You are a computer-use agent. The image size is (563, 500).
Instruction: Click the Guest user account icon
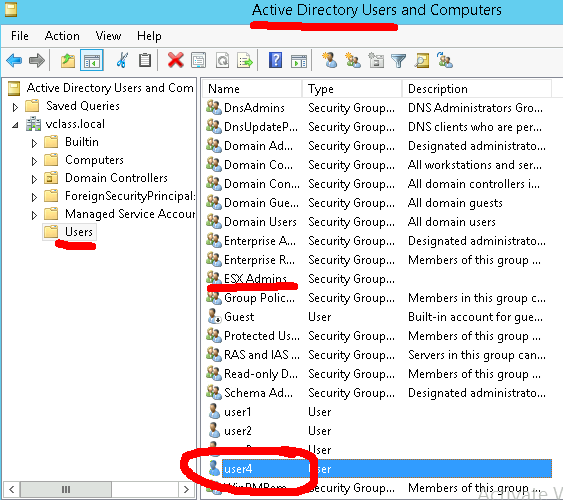click(x=214, y=317)
